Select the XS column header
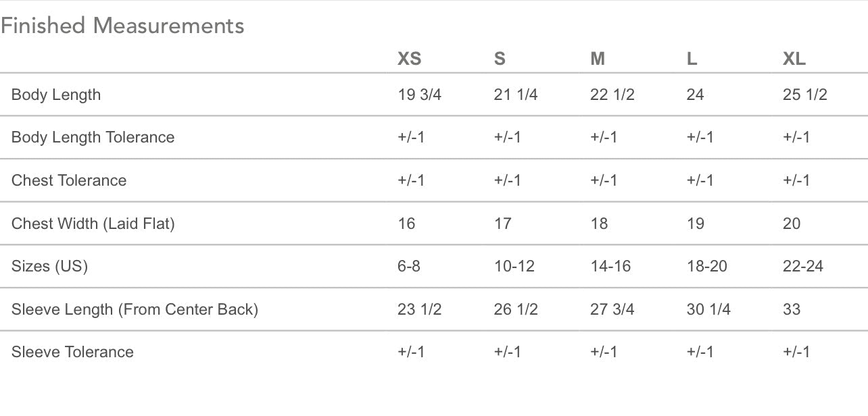 (x=409, y=59)
